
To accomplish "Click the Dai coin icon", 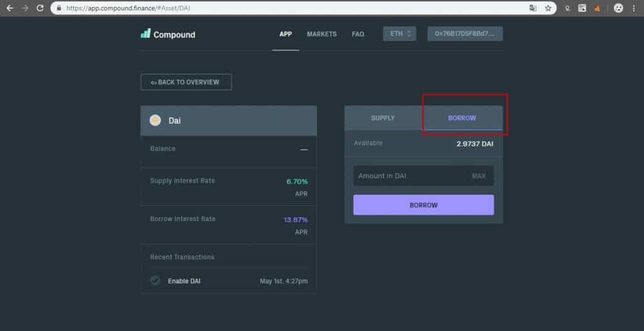I will tap(155, 120).
